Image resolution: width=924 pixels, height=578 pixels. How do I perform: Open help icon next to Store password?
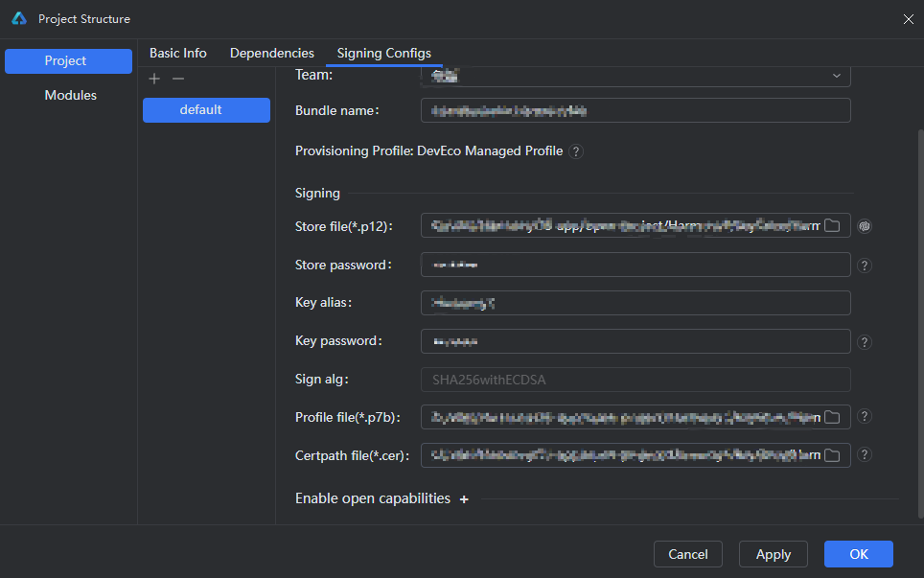pos(865,266)
